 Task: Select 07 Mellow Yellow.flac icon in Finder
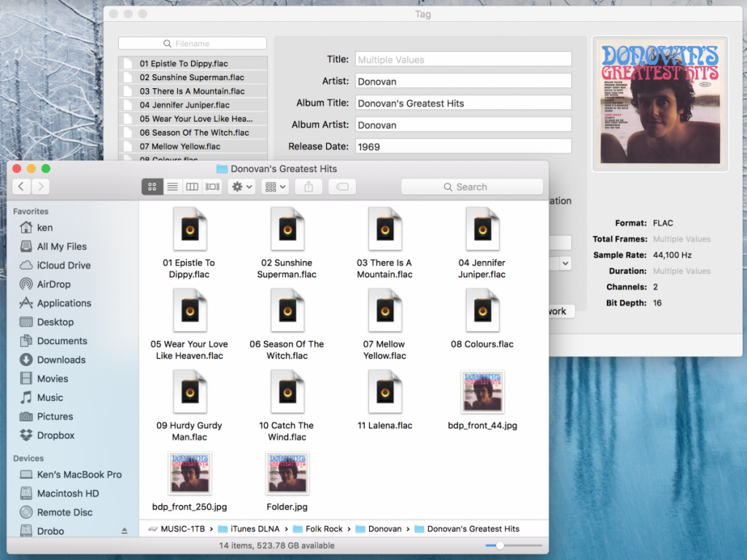pos(385,311)
